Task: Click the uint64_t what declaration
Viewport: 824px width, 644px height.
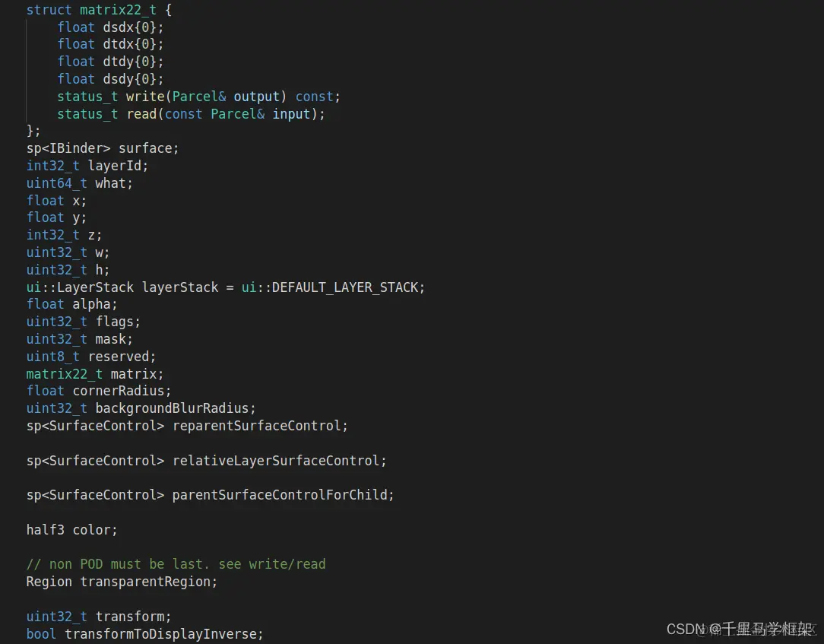Action: 79,183
